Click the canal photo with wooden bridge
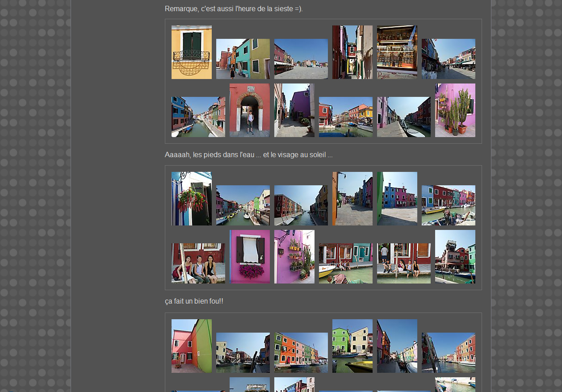Screen dimensions: 562x392 (345, 117)
